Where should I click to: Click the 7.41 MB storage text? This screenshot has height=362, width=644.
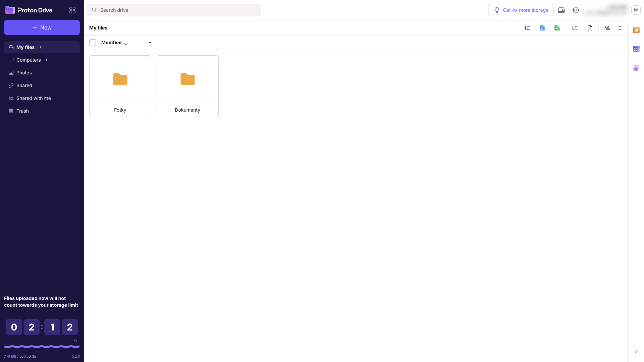click(10, 356)
